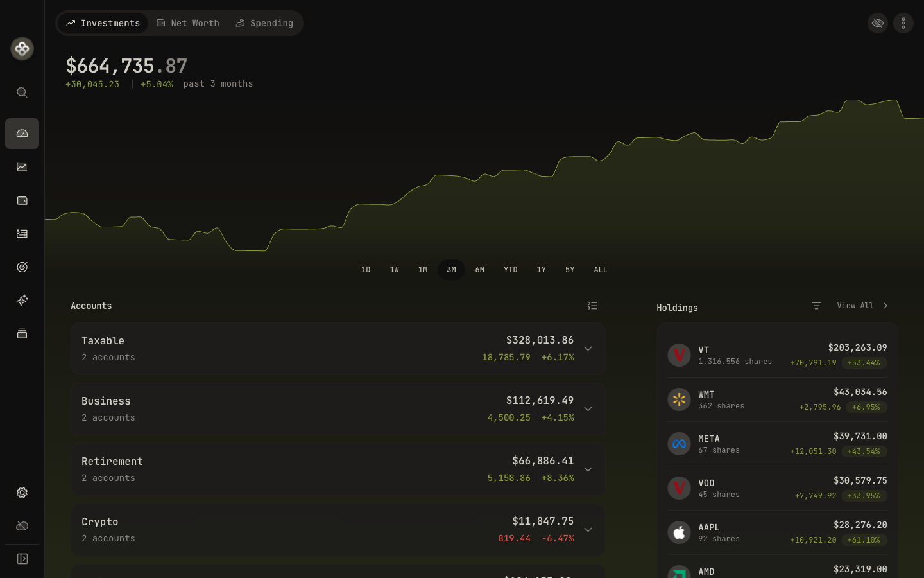924x578 pixels.
Task: Switch to the Investments tab
Action: pos(103,23)
